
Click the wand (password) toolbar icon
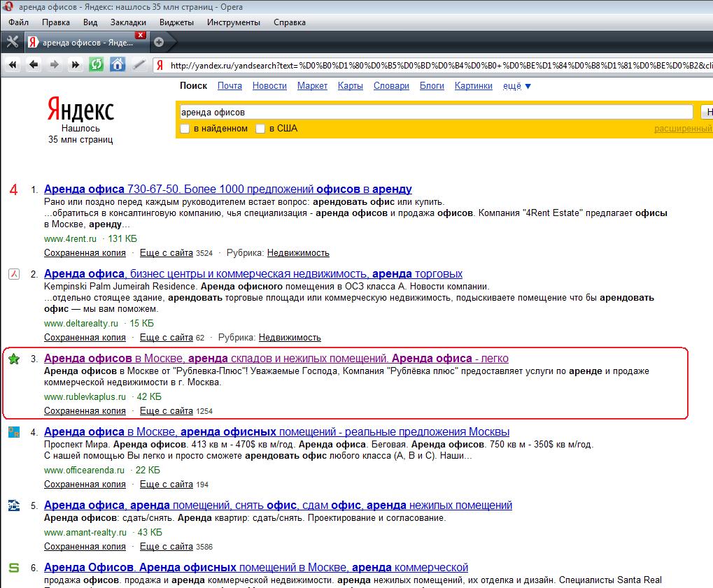139,65
